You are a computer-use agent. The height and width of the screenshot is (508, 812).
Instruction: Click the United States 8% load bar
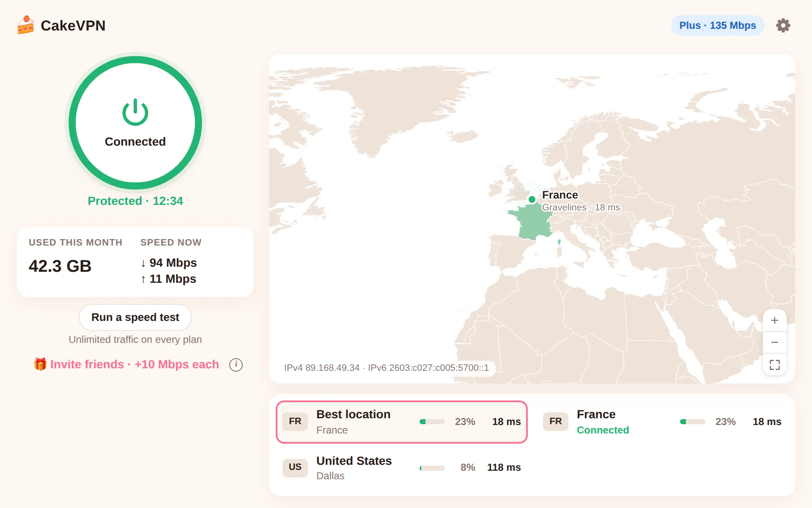coord(432,468)
